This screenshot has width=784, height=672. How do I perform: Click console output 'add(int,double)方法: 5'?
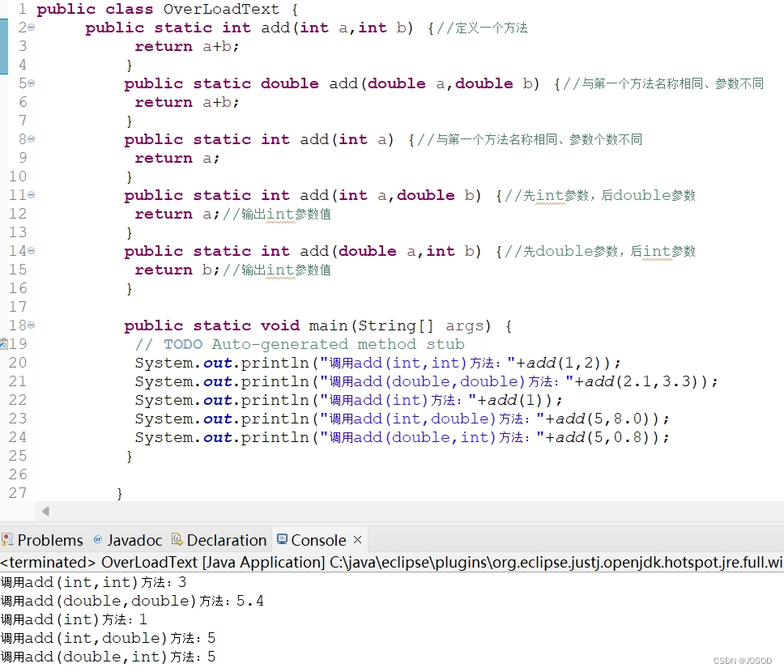(109, 638)
